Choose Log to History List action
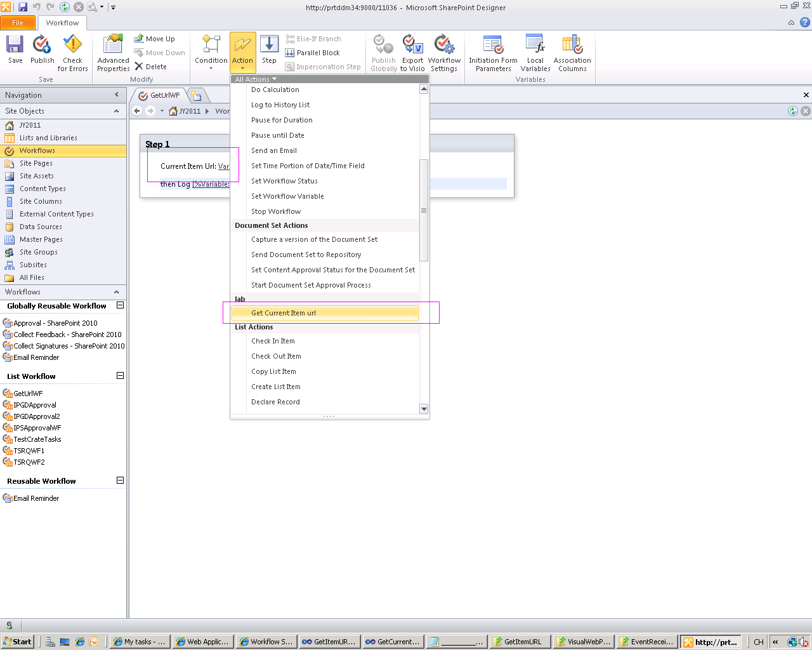 (325, 105)
